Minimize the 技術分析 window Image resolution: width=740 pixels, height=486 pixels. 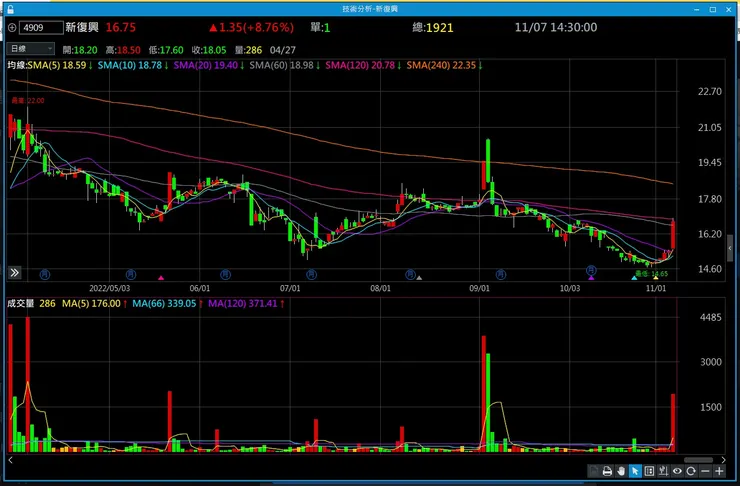point(697,9)
